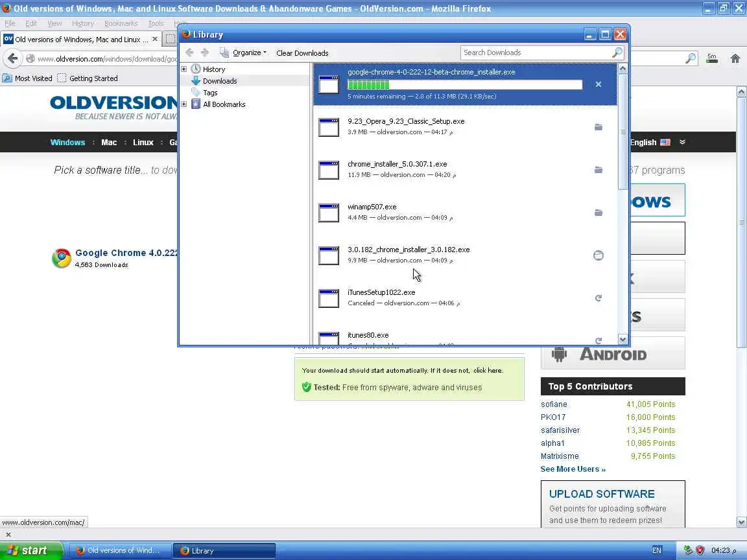Click status icon beside 3.0.182 chrome installer
Viewport: 747px width, 560px height.
599,256
